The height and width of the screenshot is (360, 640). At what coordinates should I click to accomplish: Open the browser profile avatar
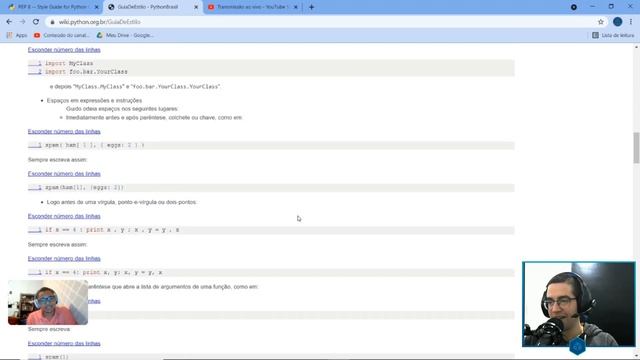(617, 22)
